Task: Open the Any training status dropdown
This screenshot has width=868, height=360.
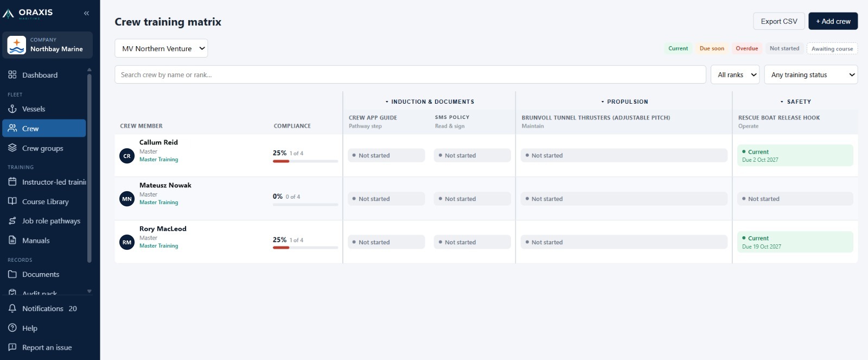Action: 811,75
